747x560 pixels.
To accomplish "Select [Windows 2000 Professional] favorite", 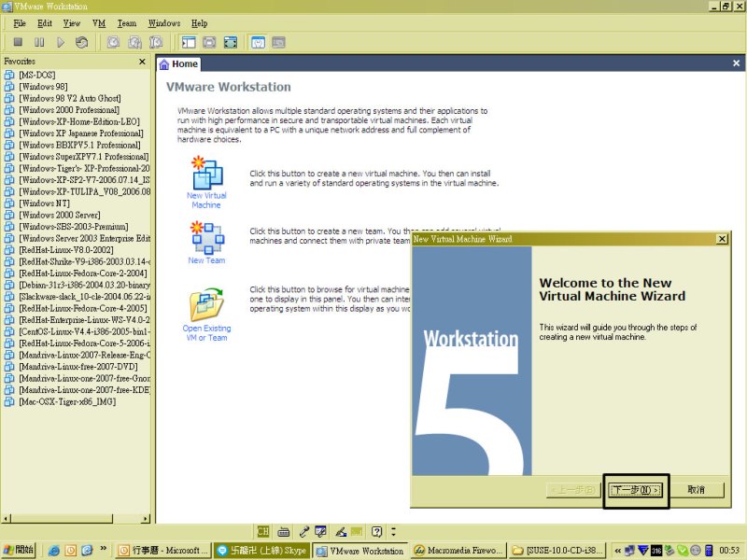I will point(69,110).
